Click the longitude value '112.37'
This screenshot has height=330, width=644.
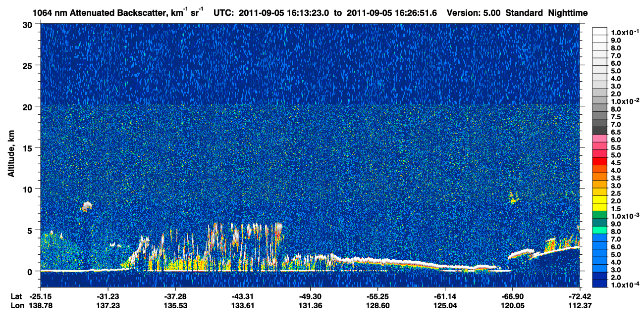tap(580, 305)
